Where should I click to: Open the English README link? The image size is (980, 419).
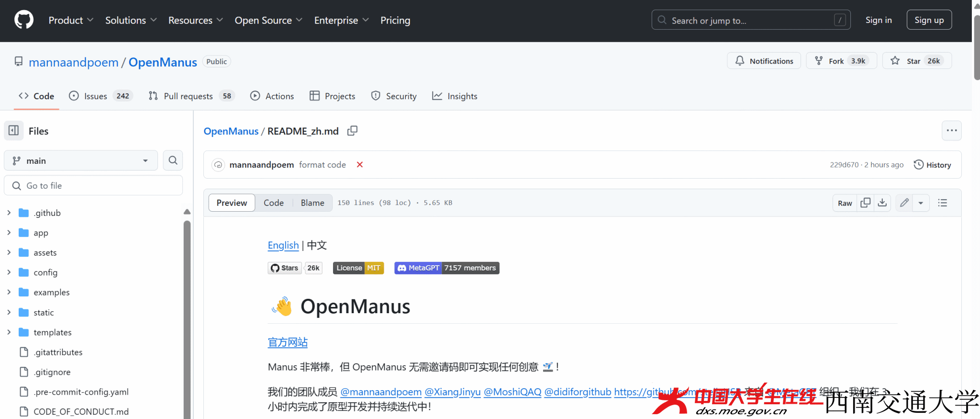283,245
